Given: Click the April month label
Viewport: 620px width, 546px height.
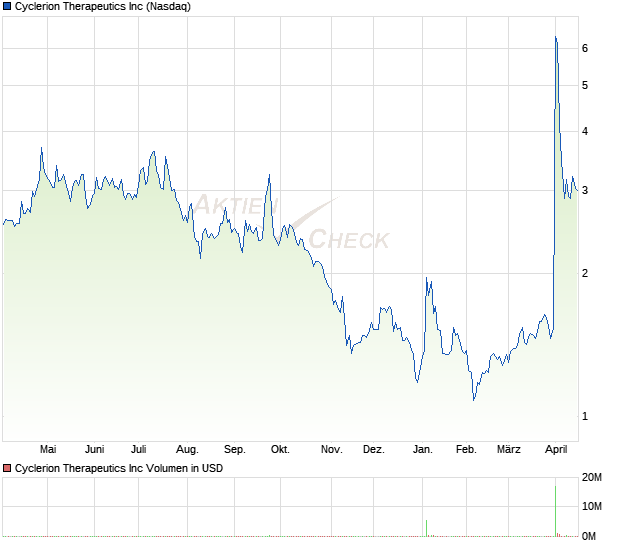Looking at the screenshot, I should tap(556, 450).
